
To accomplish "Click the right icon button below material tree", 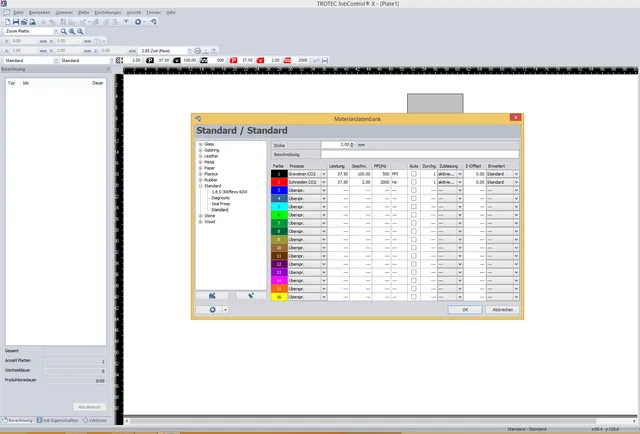I will point(250,296).
